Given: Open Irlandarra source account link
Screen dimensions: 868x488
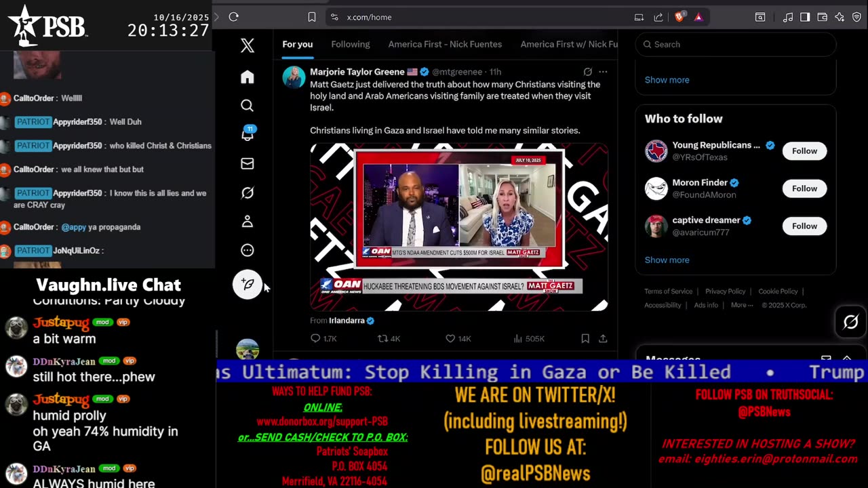Looking at the screenshot, I should [347, 321].
